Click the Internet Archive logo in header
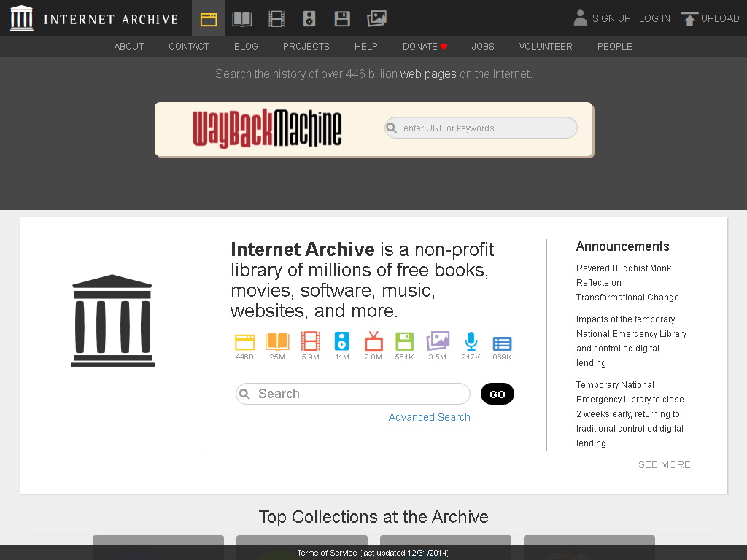Screen dimensions: 747x560 click(x=22, y=18)
